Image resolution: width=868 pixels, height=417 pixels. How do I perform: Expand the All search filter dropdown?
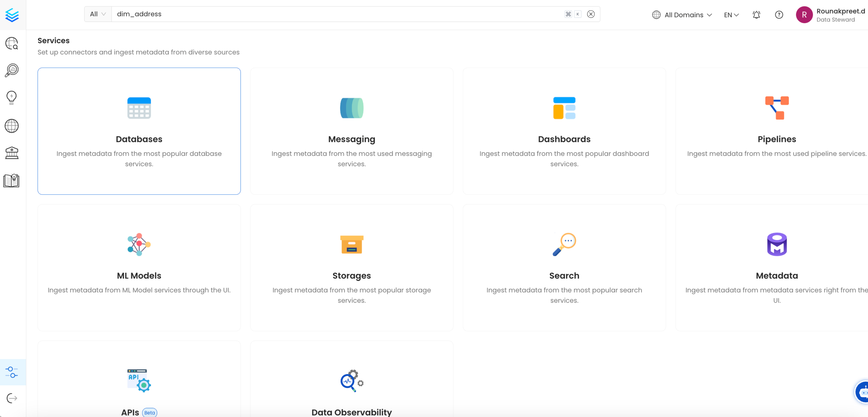[98, 14]
